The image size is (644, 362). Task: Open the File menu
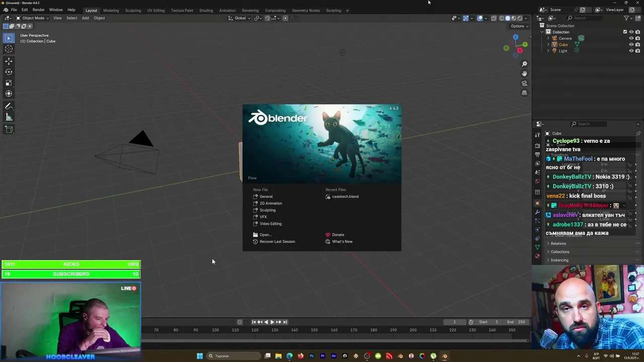click(x=14, y=10)
